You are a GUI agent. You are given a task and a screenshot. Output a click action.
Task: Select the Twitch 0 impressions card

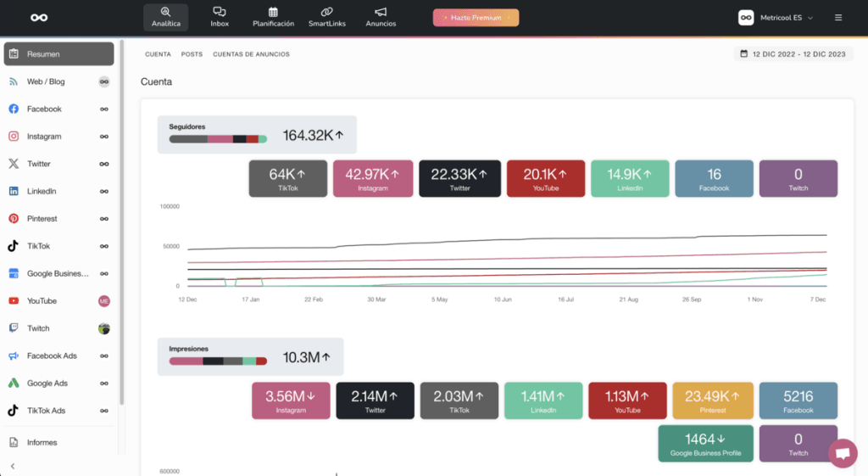(x=798, y=443)
